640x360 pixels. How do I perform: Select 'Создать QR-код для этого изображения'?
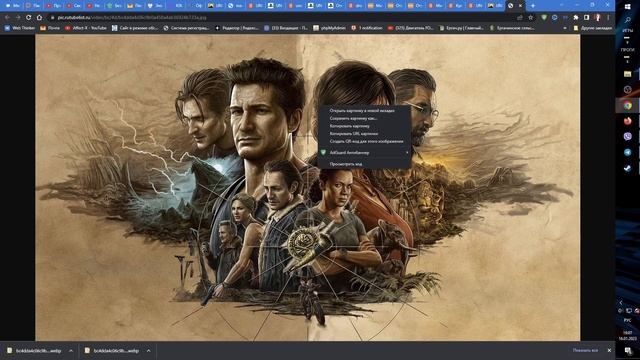tap(364, 141)
